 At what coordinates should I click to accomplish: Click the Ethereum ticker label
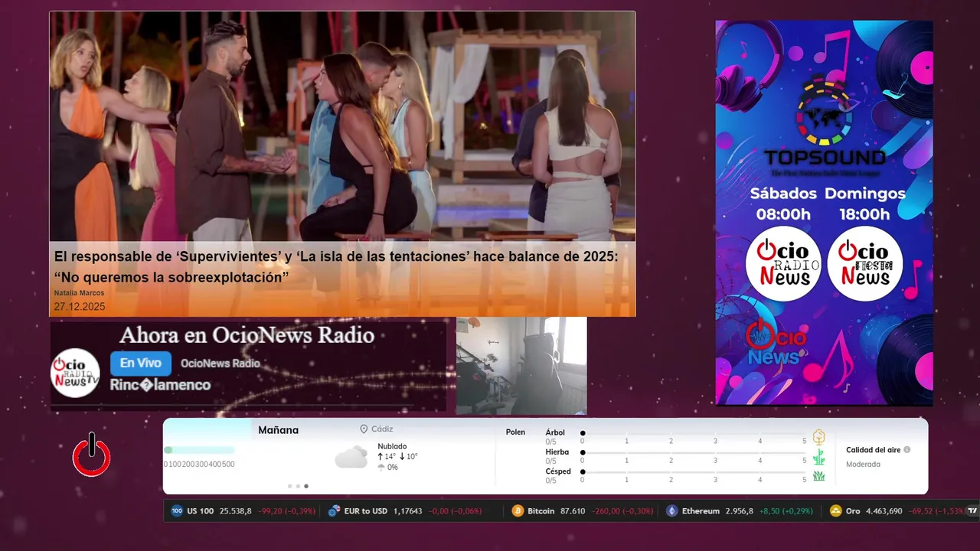[701, 510]
